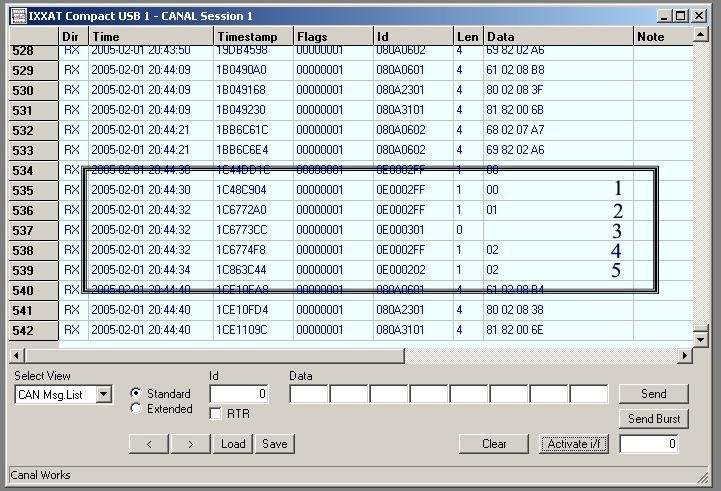Image resolution: width=721 pixels, height=491 pixels.
Task: Click the Timestamp column header
Action: point(252,37)
